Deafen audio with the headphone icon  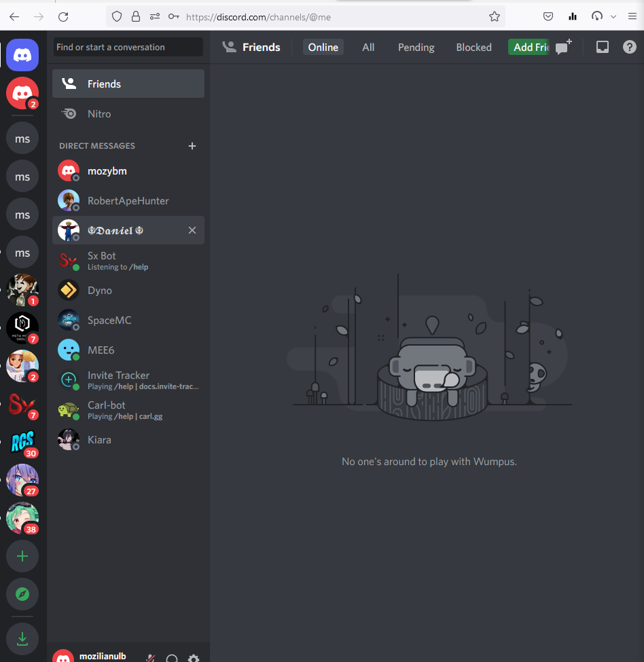point(172,657)
